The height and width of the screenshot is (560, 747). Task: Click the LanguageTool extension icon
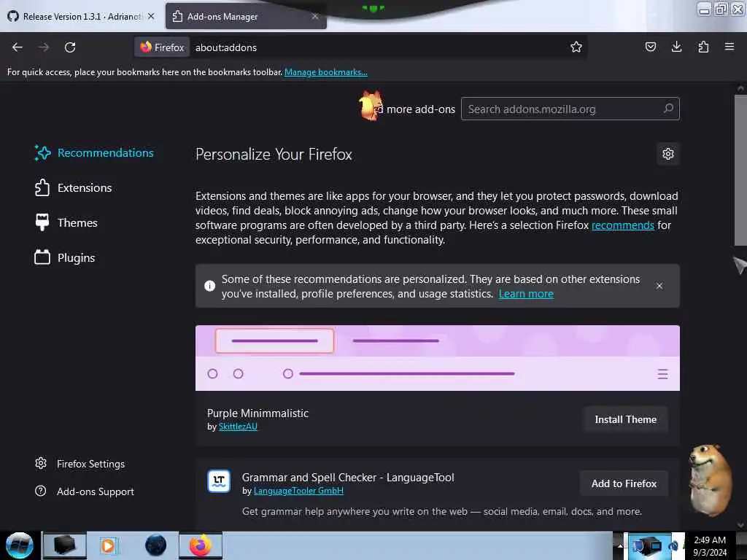(x=219, y=481)
